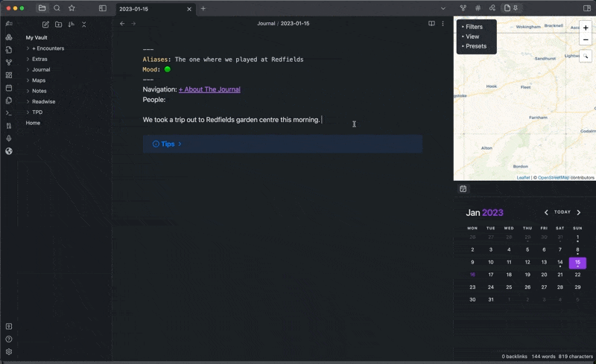Open the tab list dropdown arrow
Image resolution: width=596 pixels, height=364 pixels.
[443, 8]
